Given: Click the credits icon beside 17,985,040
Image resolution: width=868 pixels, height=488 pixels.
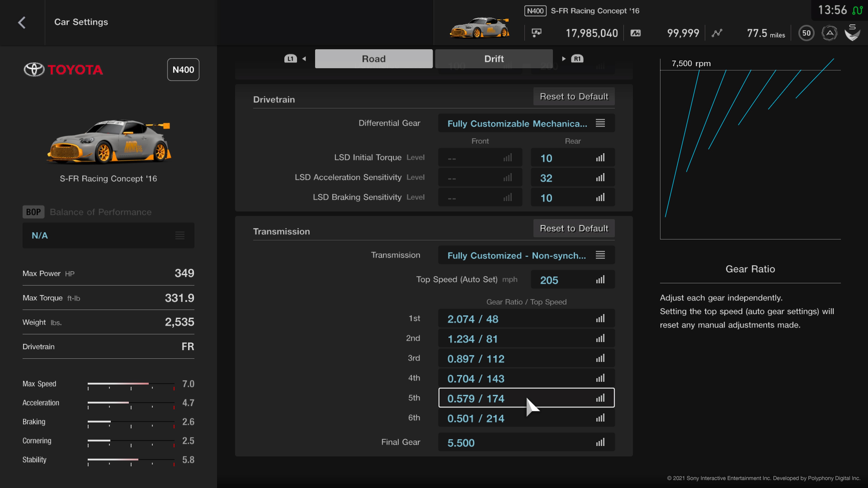Looking at the screenshot, I should coord(536,33).
